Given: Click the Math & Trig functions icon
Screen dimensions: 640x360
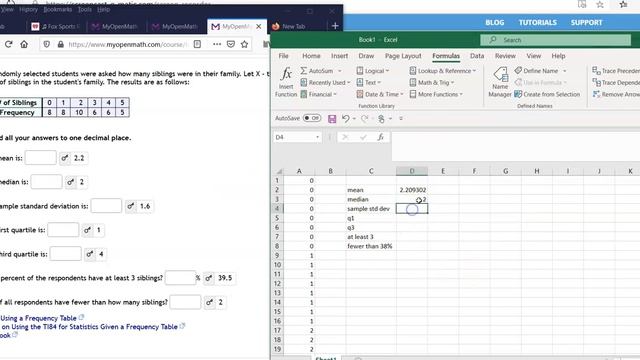Looking at the screenshot, I should coord(413,82).
